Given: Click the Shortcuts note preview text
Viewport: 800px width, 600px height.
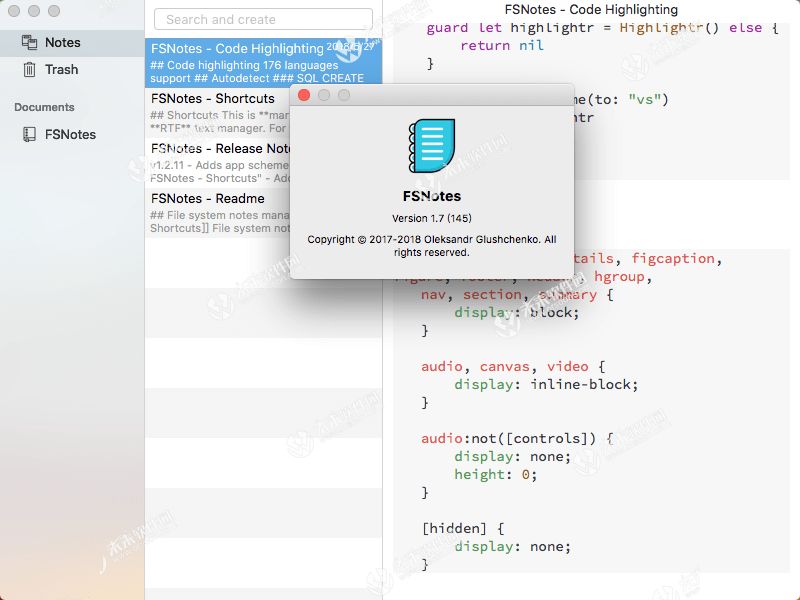Looking at the screenshot, I should pyautogui.click(x=219, y=121).
